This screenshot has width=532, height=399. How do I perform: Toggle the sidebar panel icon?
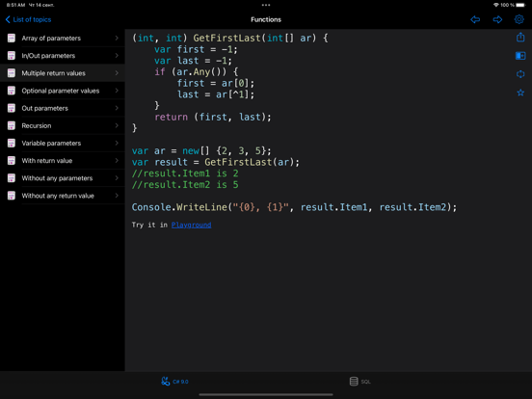(520, 56)
